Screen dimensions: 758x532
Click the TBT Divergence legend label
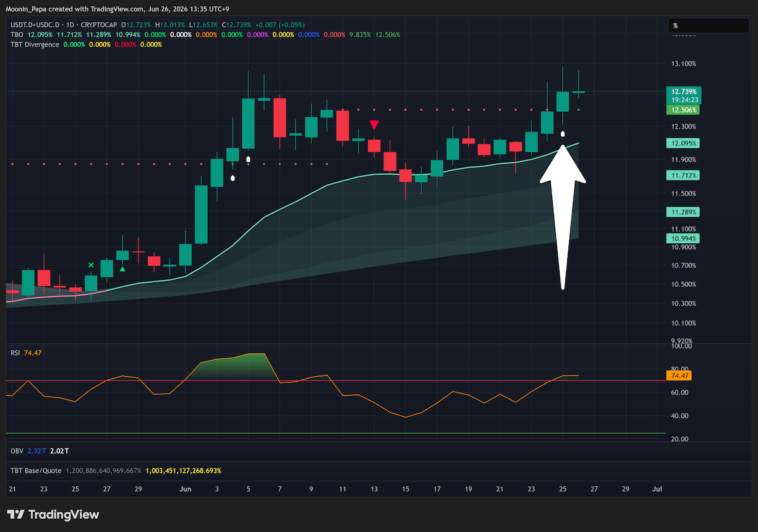[x=35, y=44]
